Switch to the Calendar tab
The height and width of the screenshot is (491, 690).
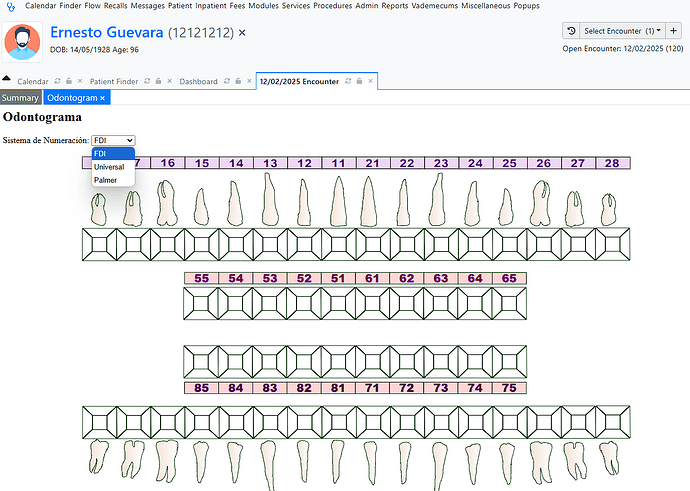coord(33,81)
